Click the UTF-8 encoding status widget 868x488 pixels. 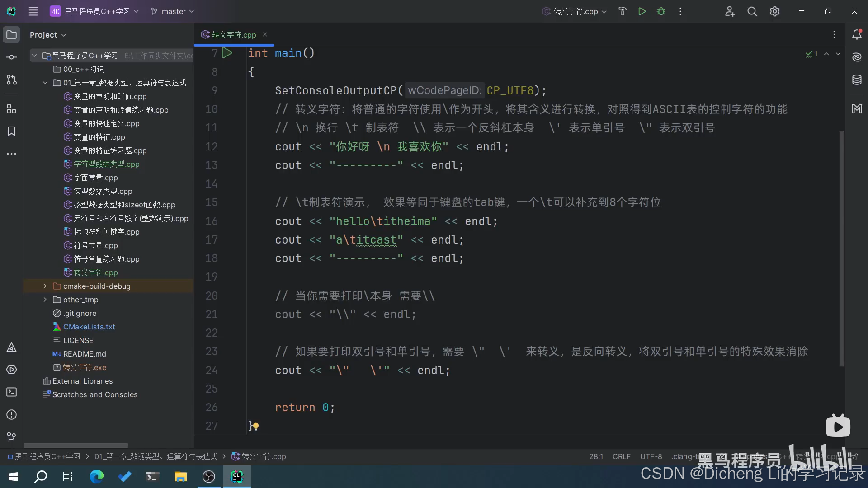(x=651, y=456)
